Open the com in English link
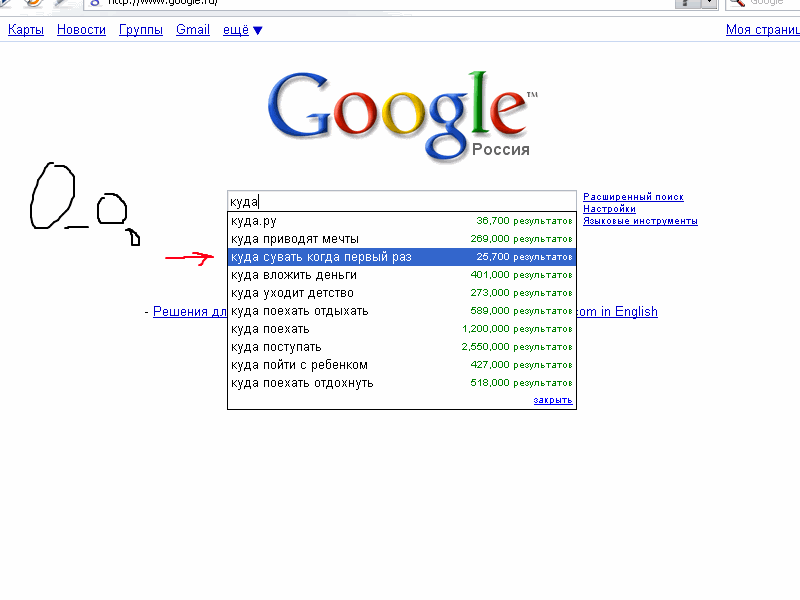The width and height of the screenshot is (800, 600). 617,311
